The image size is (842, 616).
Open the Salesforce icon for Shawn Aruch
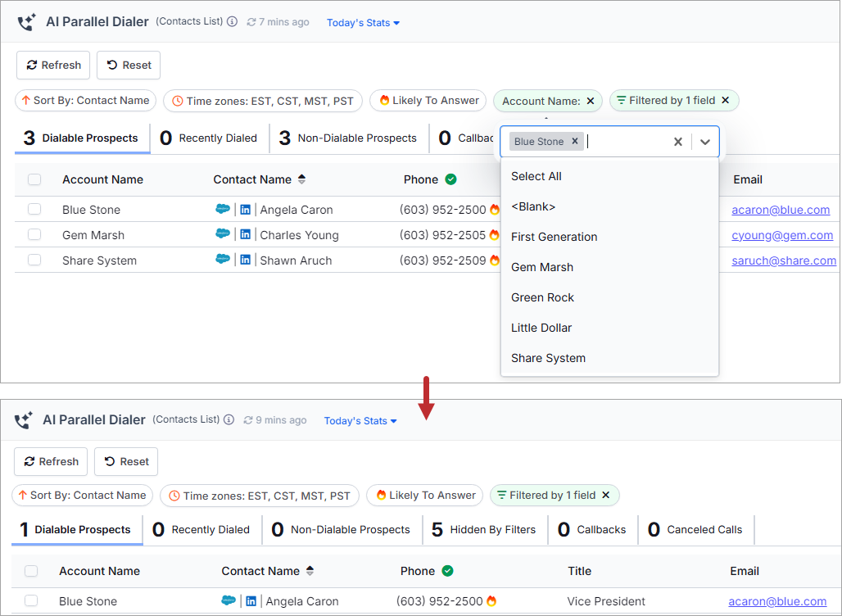(222, 260)
